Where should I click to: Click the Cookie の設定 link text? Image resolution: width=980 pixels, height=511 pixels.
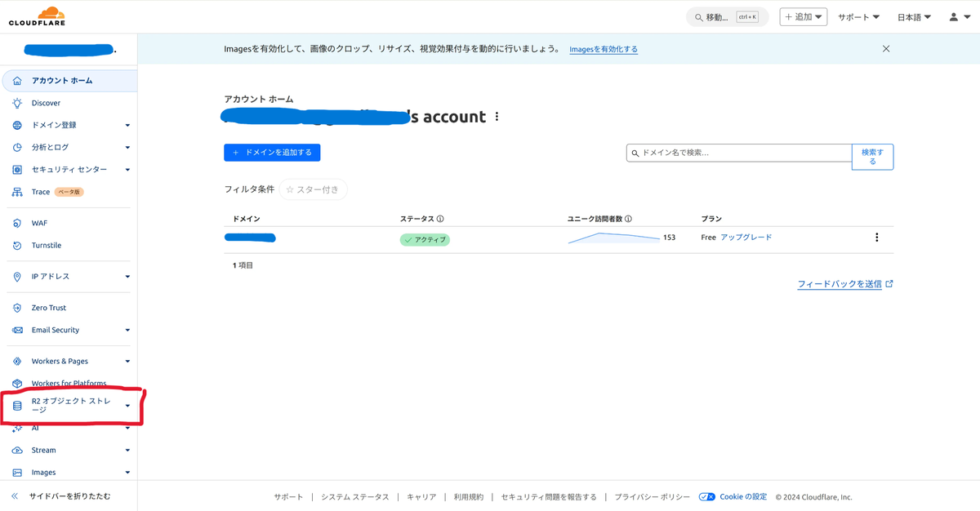(x=743, y=496)
